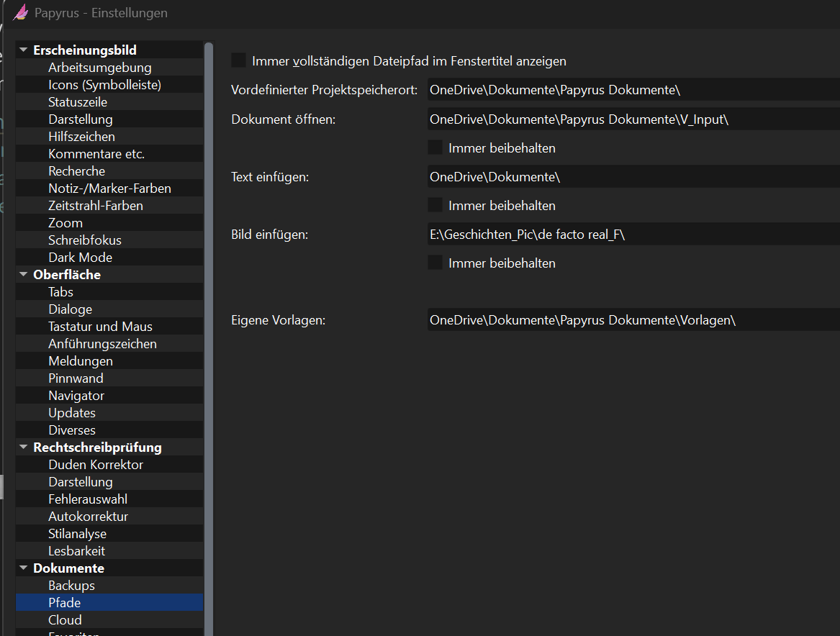Toggle 'Immer beibehalten' under Dokument öffnen

coord(435,147)
